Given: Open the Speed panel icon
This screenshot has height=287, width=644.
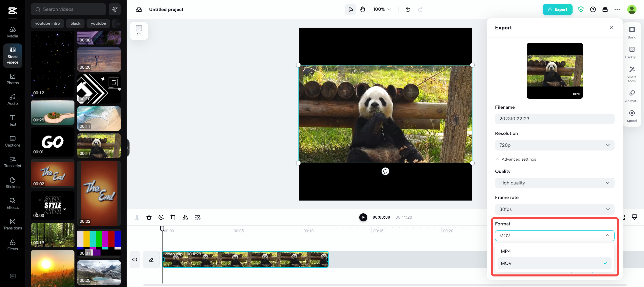Looking at the screenshot, I should pyautogui.click(x=632, y=116).
